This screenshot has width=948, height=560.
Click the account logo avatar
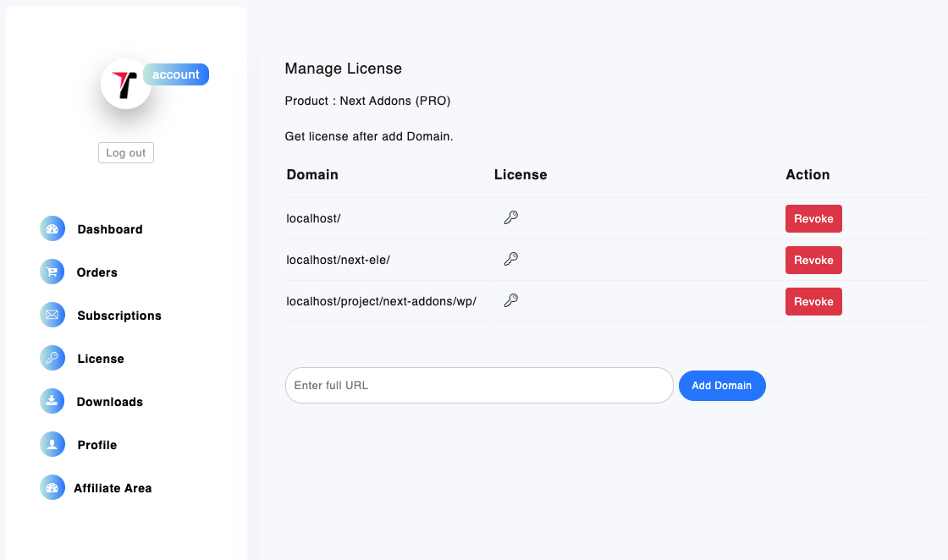125,84
